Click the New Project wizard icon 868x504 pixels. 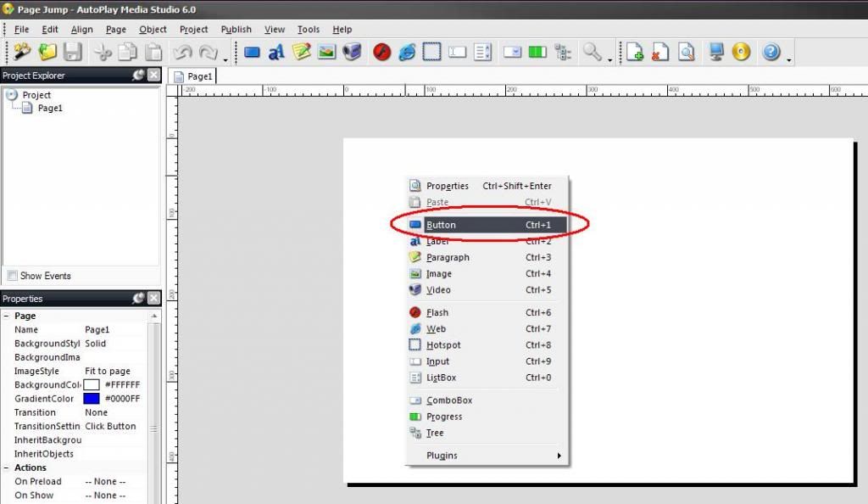[x=22, y=53]
